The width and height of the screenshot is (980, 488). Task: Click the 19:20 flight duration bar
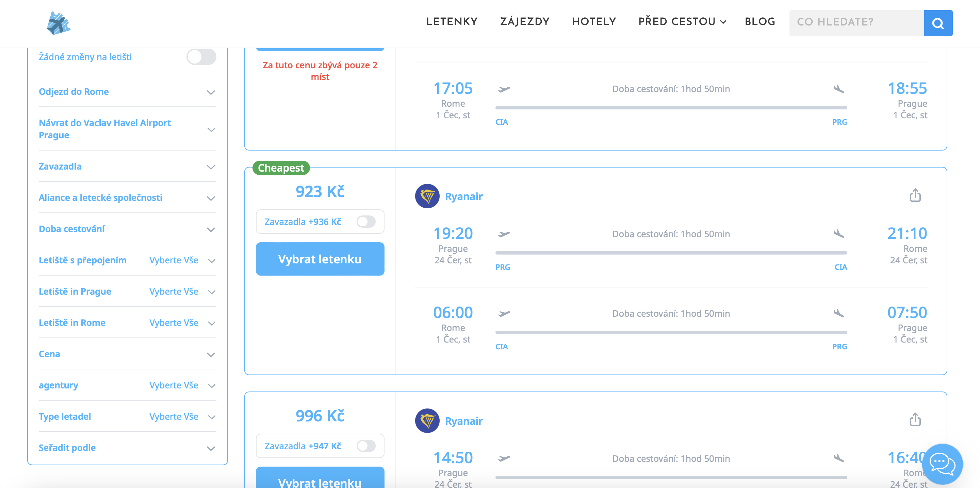(671, 253)
